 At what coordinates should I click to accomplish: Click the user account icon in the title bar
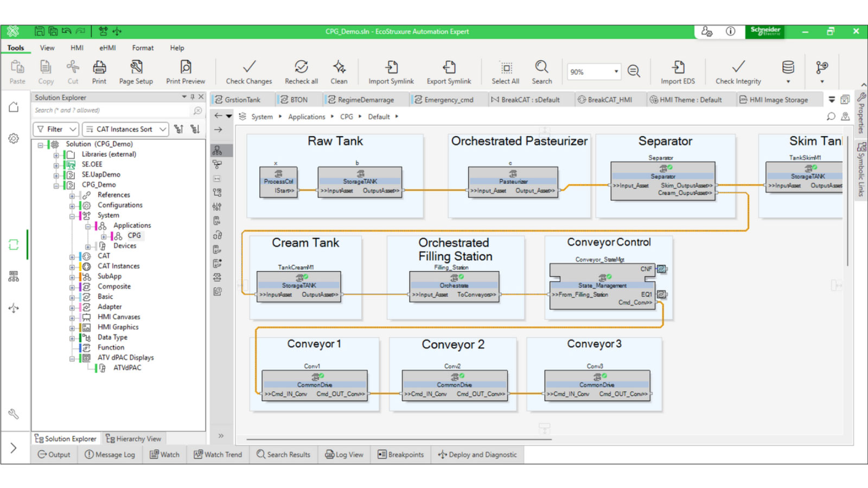tap(706, 31)
